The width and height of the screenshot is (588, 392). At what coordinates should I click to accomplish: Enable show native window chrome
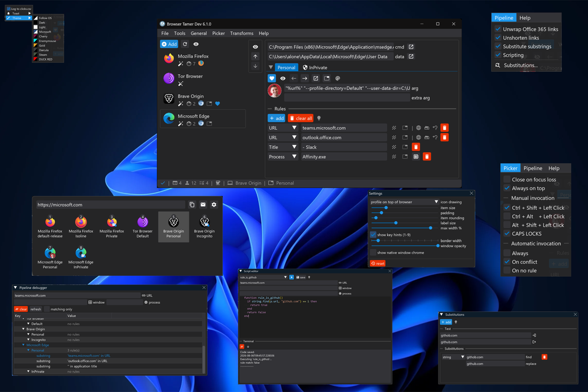pos(373,253)
